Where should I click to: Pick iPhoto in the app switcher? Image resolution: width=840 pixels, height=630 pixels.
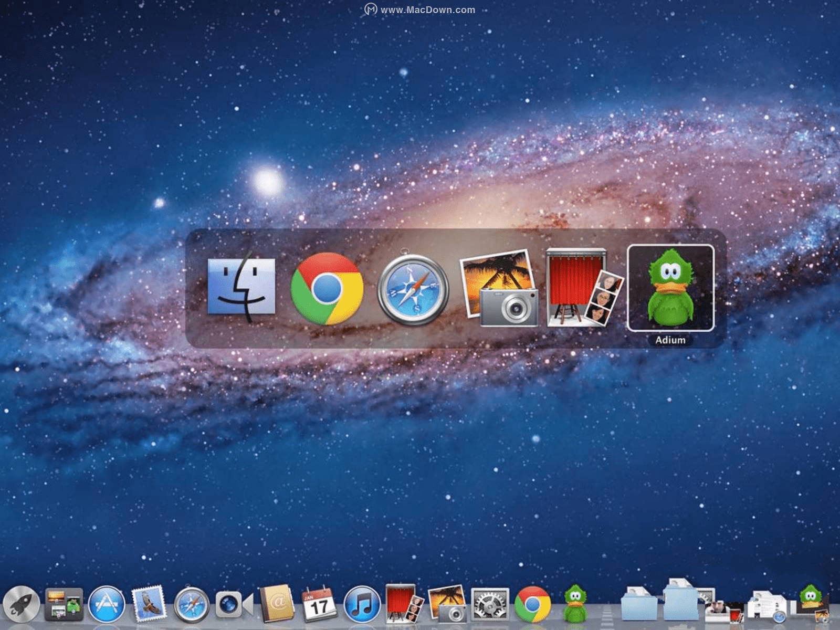click(499, 288)
